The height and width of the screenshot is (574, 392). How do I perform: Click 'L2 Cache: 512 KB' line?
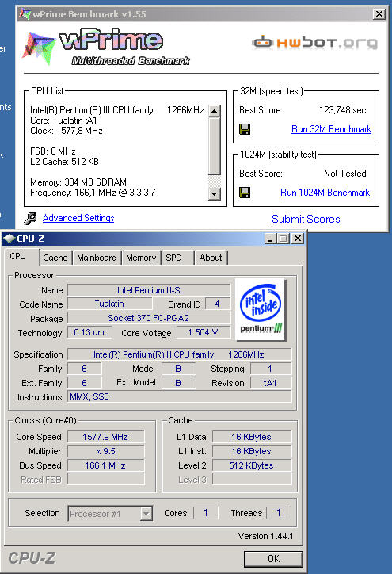coord(64,162)
